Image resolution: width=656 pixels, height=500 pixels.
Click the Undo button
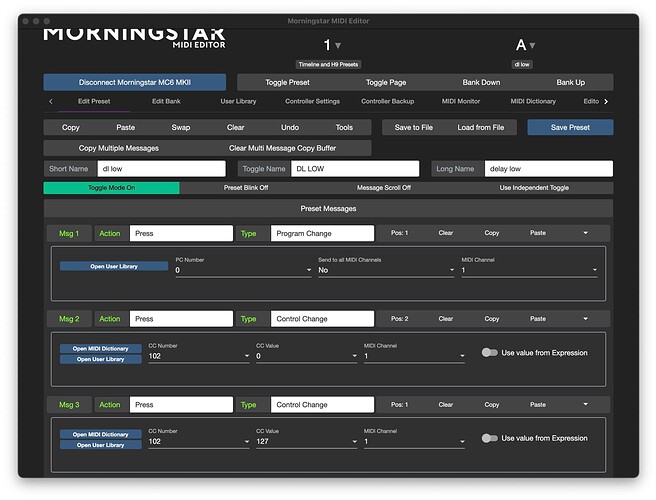290,127
